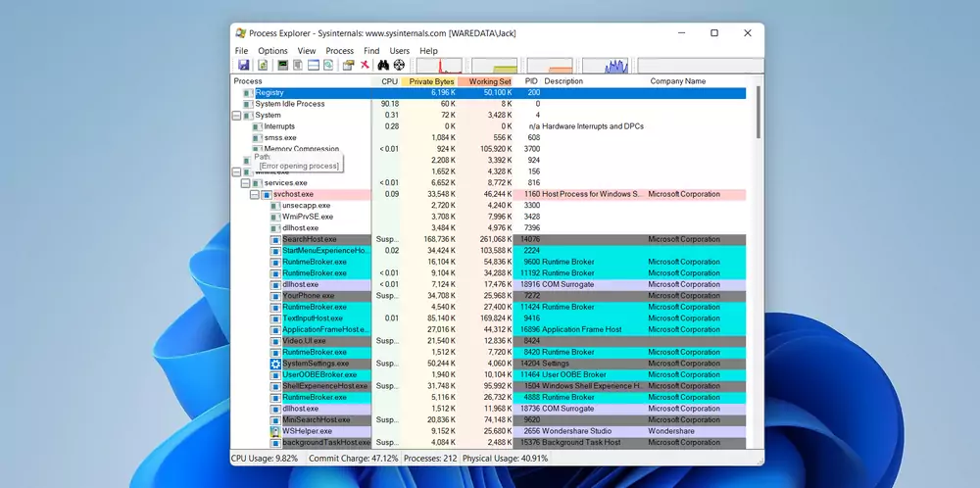Viewport: 980px width, 488px height.
Task: Click the crosshair Find Window's Process icon
Action: 399,65
